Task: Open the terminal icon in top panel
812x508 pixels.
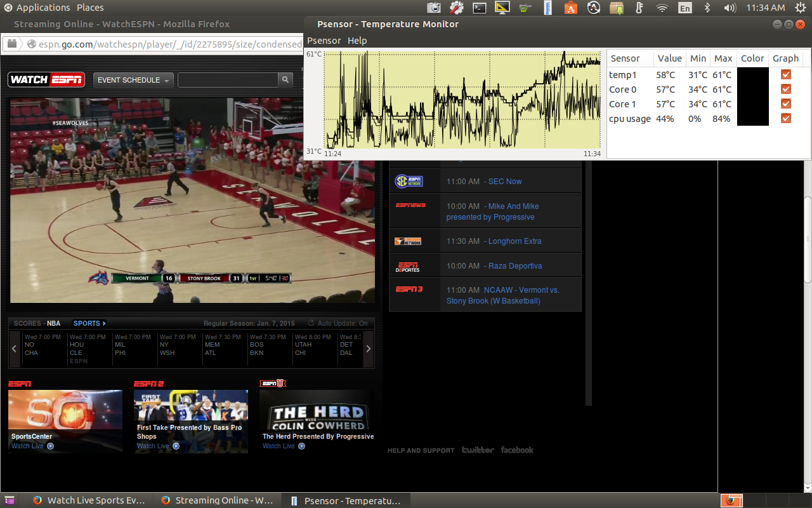Action: pos(480,8)
